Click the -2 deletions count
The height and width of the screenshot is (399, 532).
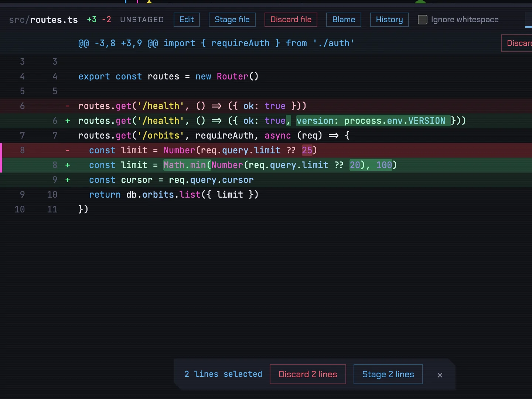click(x=106, y=20)
